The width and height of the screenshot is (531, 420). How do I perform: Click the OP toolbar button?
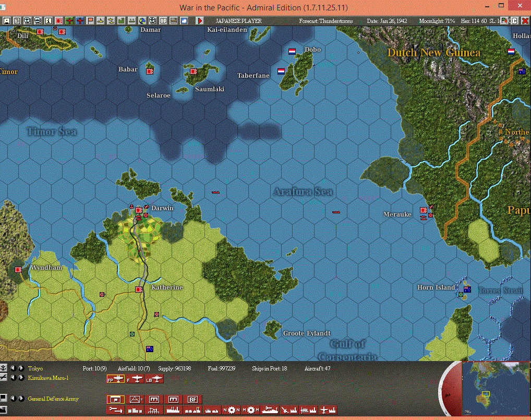[163, 21]
